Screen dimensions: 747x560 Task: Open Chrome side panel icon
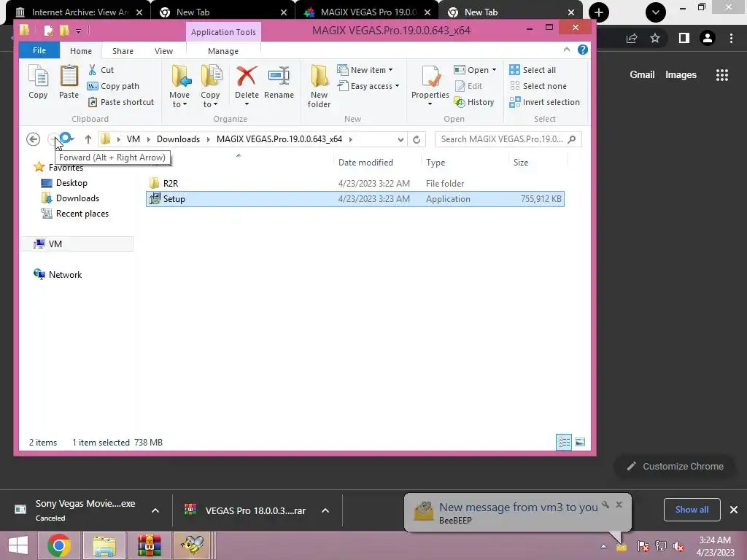coord(684,38)
